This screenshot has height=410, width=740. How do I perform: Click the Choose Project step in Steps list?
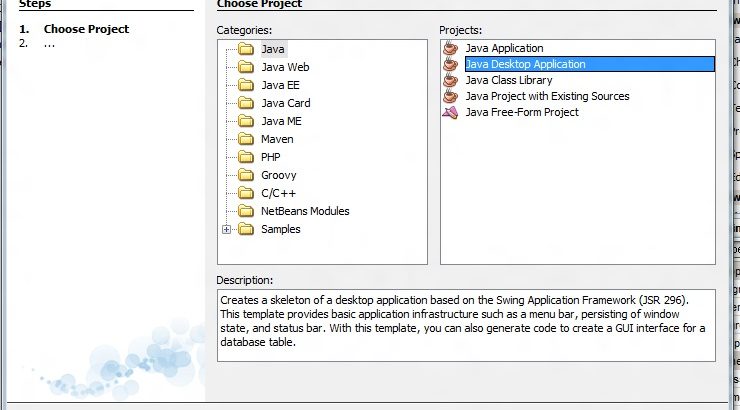click(x=86, y=29)
